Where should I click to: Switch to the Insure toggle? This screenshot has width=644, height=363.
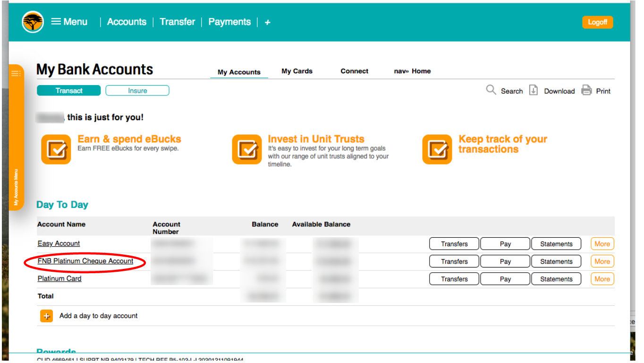coord(137,91)
